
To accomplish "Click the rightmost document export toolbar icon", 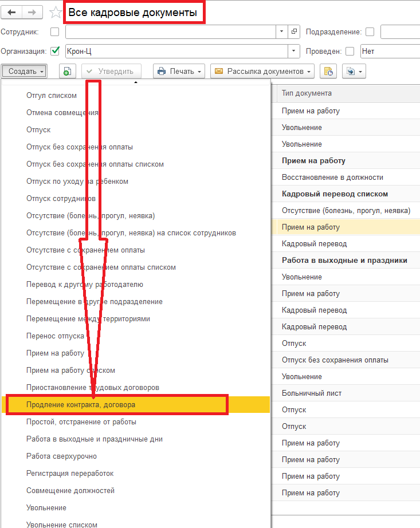I will pyautogui.click(x=354, y=72).
